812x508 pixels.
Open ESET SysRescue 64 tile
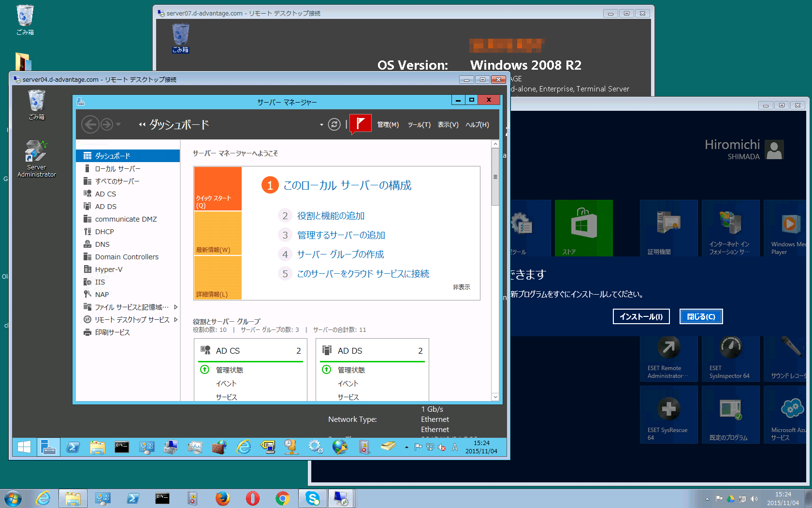668,415
